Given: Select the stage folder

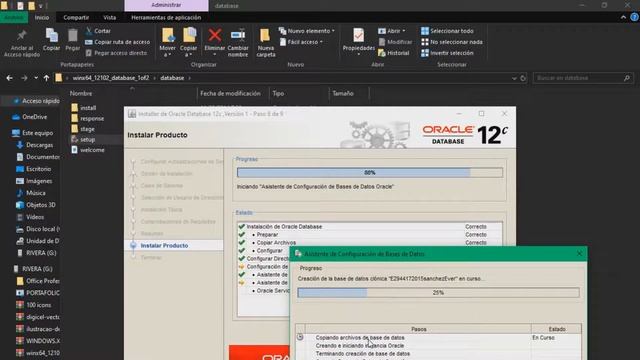Looking at the screenshot, I should click(x=83, y=129).
